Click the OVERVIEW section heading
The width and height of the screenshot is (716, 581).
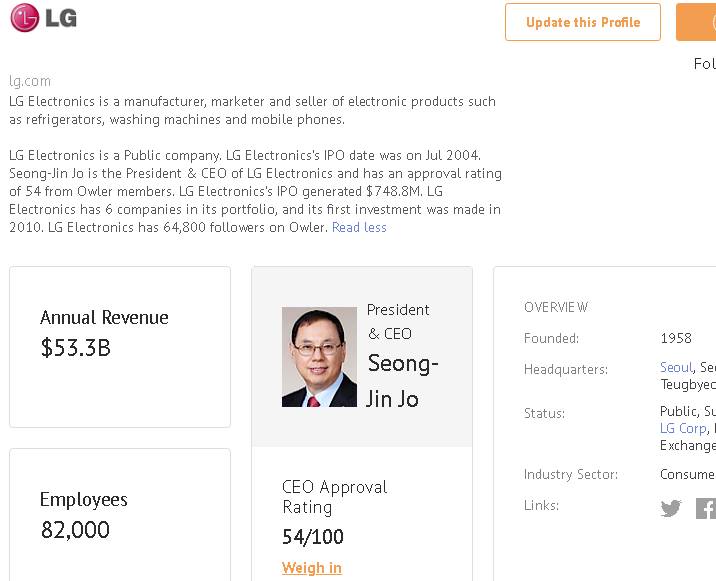tap(556, 307)
